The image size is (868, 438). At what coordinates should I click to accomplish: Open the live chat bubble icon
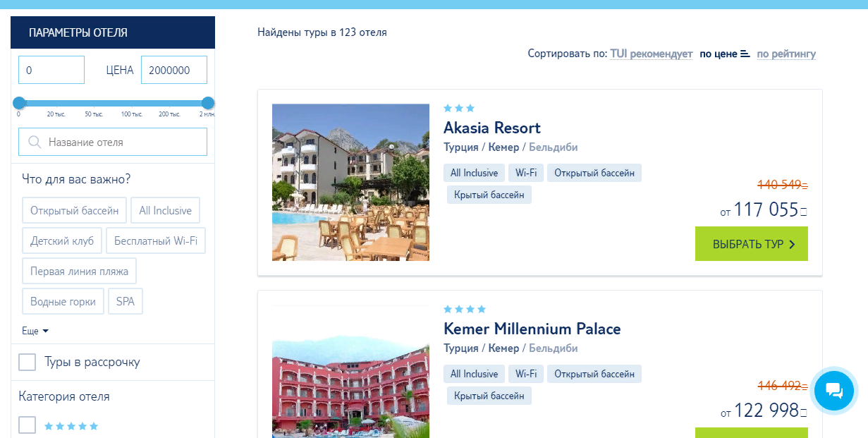click(833, 390)
